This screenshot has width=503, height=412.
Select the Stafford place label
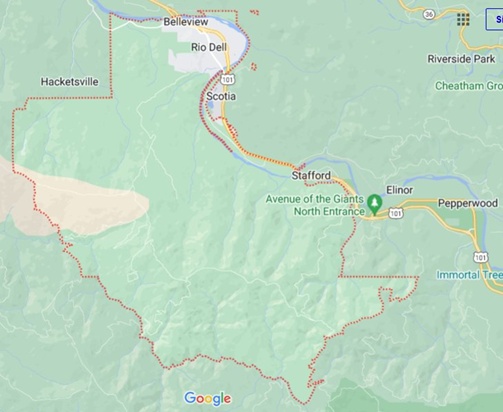[311, 176]
